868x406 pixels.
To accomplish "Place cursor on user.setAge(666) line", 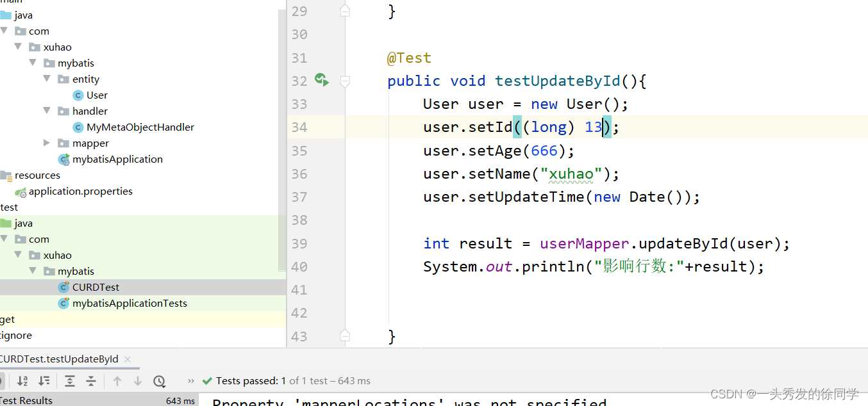I will pos(499,150).
